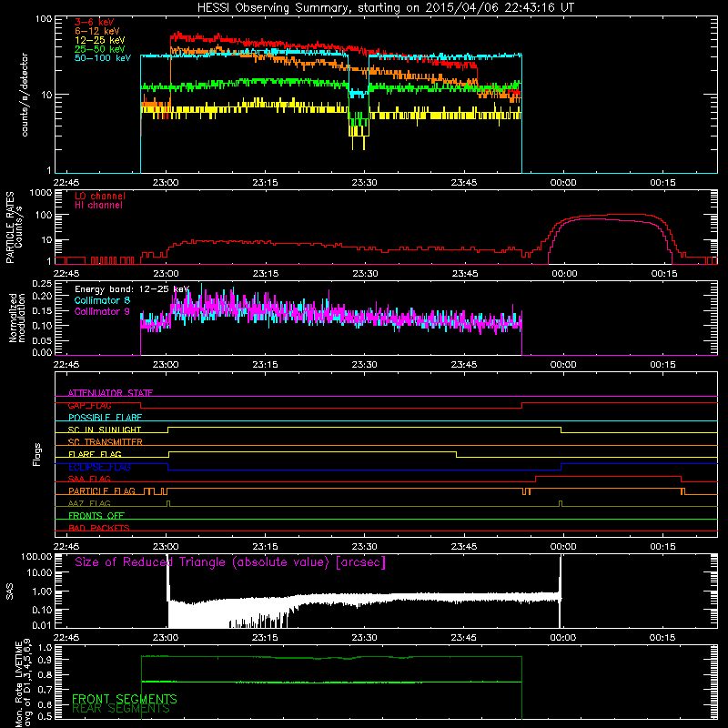This screenshot has height=728, width=728.
Task: Click 00:15 tick under the SAS plot
Action: (x=662, y=638)
